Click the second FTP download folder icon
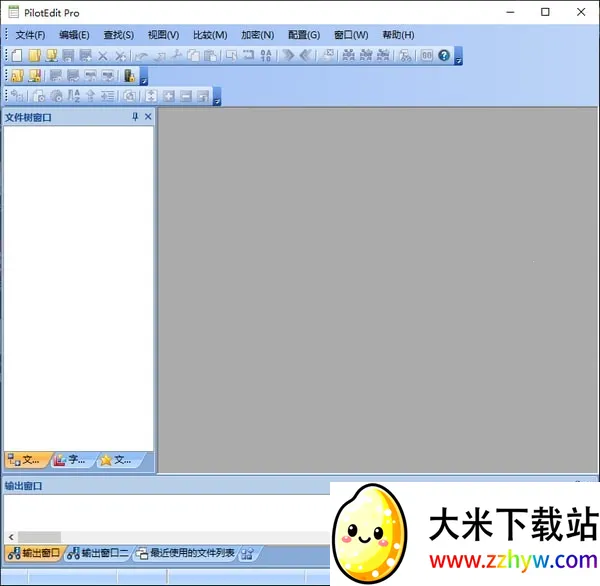 pyautogui.click(x=34, y=76)
